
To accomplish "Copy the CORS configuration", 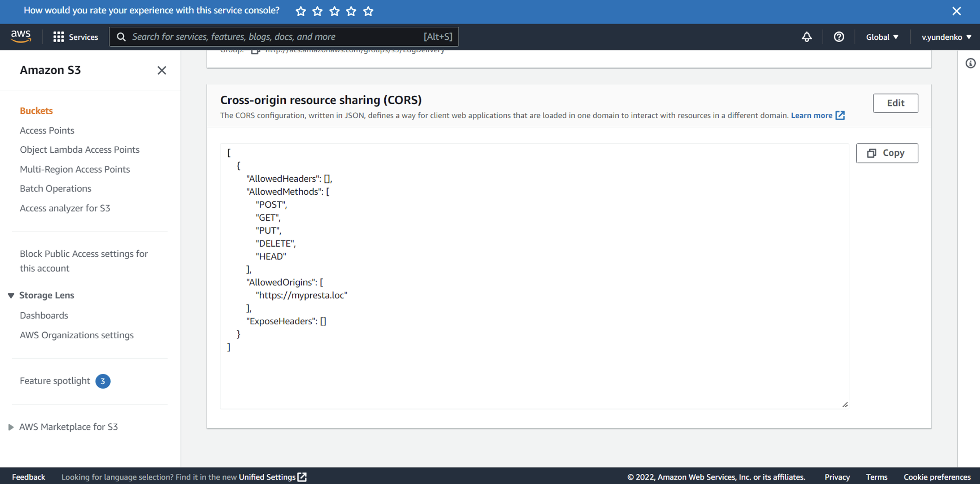I will coord(886,153).
